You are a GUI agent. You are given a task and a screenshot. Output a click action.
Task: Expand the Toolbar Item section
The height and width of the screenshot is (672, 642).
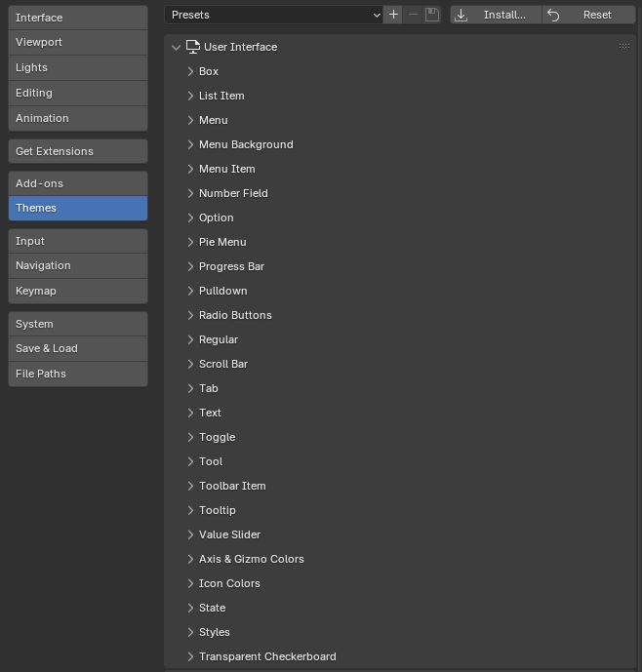[x=190, y=487]
